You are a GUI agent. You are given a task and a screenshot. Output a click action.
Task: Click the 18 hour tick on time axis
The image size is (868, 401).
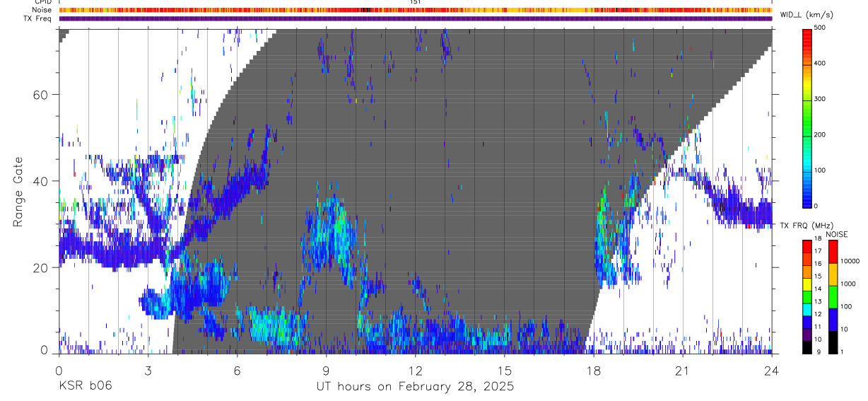(x=593, y=370)
